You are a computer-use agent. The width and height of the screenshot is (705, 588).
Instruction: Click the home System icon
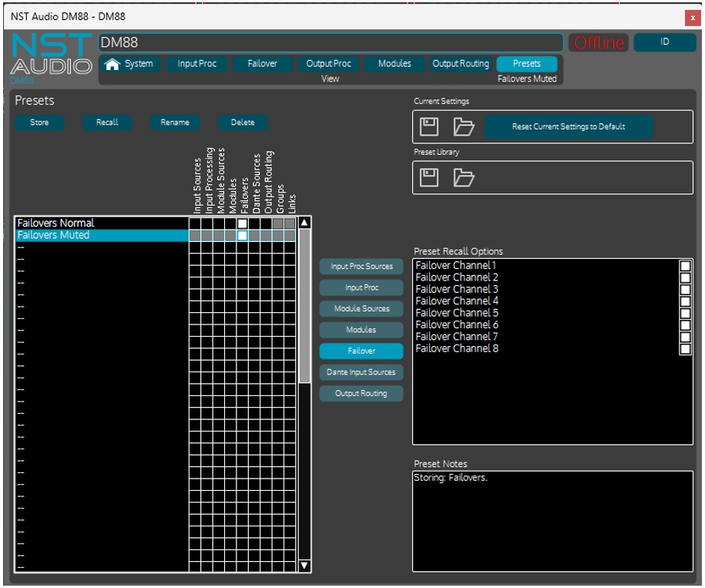112,65
